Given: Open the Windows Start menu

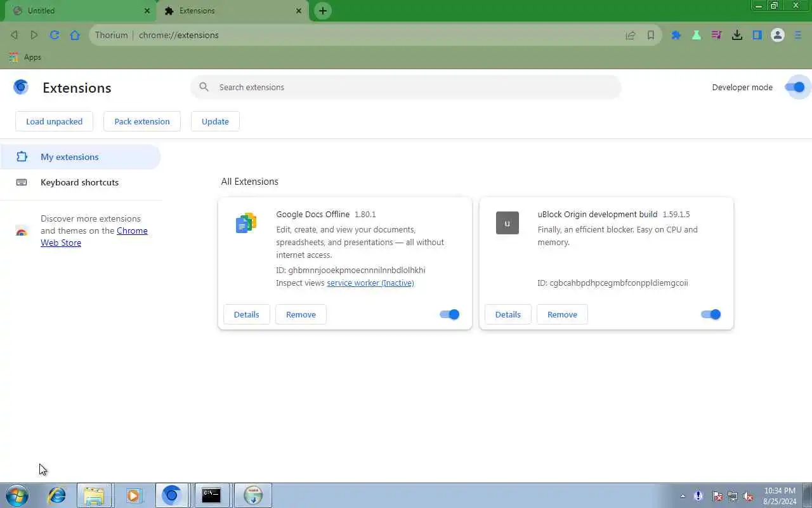Looking at the screenshot, I should pyautogui.click(x=16, y=495).
